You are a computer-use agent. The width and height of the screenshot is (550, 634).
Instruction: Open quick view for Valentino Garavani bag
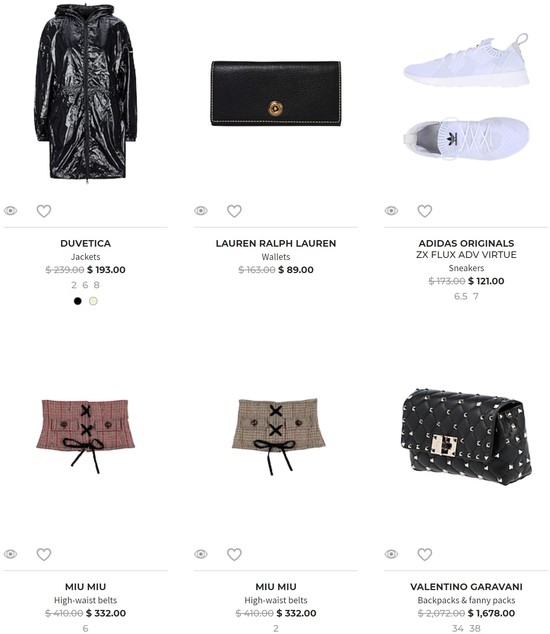click(391, 554)
